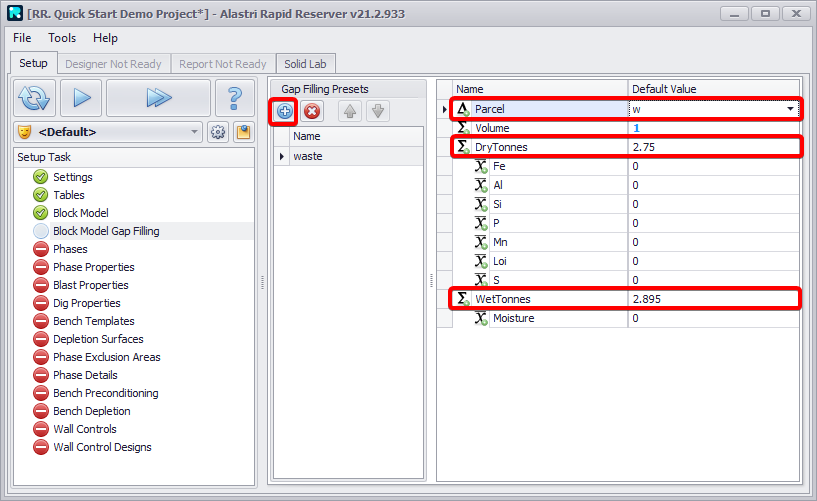Viewport: 817px width, 501px height.
Task: Click the single play step button
Action: coord(81,98)
